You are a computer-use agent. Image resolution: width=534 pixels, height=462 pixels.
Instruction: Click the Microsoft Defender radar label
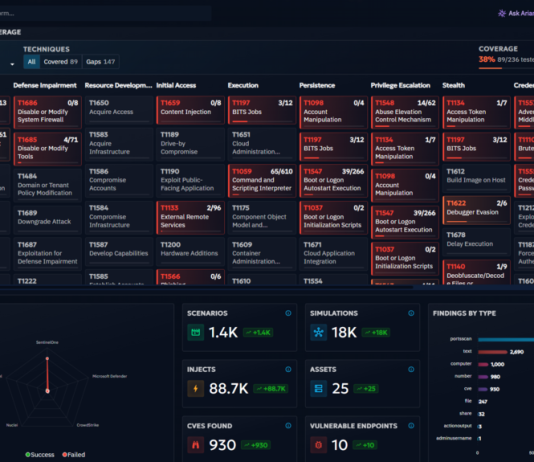coord(110,376)
